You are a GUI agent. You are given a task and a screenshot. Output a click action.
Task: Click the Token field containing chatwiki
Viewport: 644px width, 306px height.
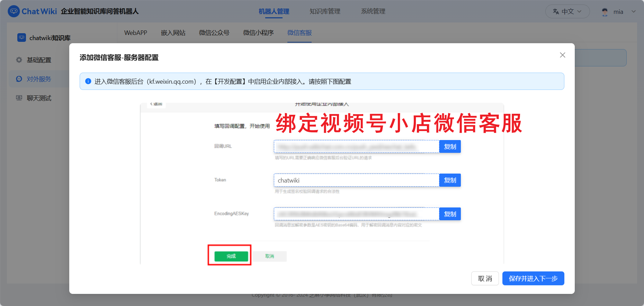[357, 180]
